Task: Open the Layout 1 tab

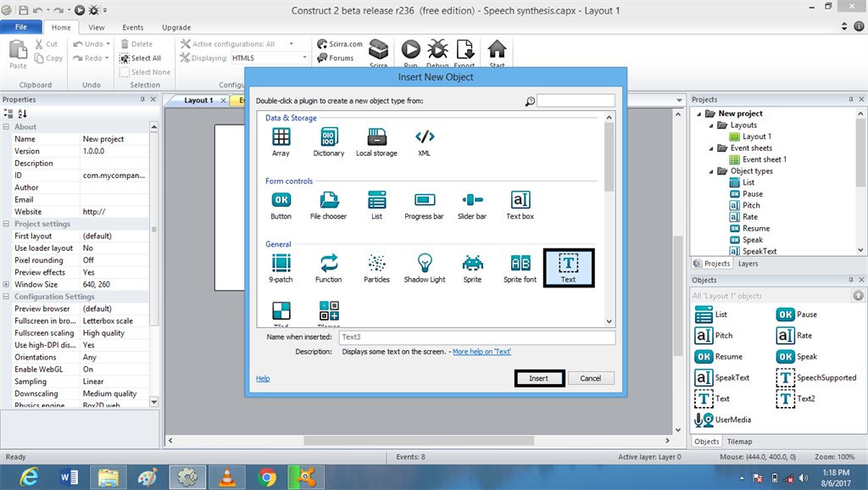Action: 198,100
